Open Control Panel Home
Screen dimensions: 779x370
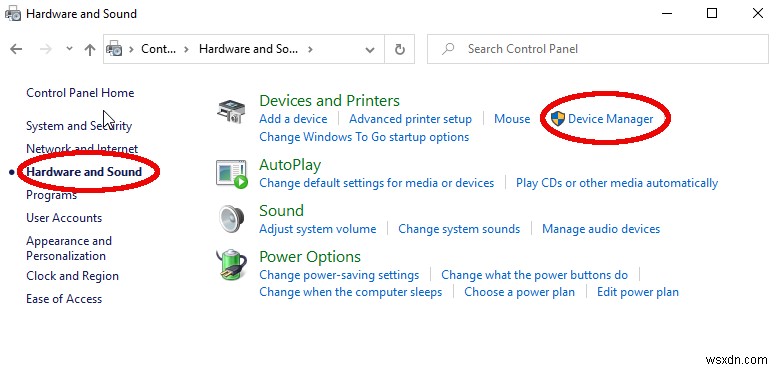[x=80, y=93]
